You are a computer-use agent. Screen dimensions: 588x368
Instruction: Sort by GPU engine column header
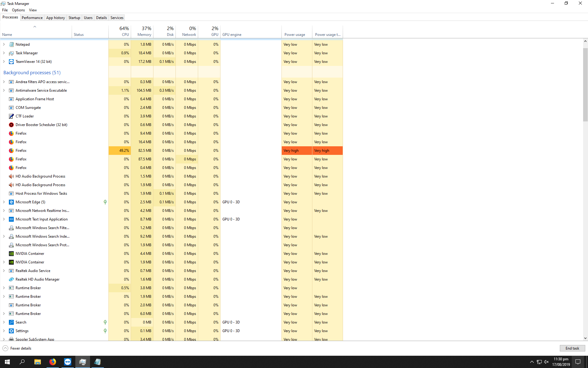click(251, 31)
